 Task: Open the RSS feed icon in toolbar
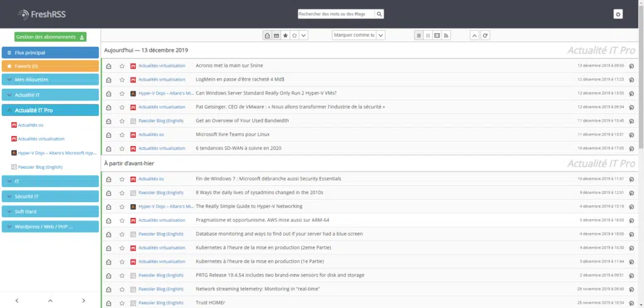[x=446, y=36]
